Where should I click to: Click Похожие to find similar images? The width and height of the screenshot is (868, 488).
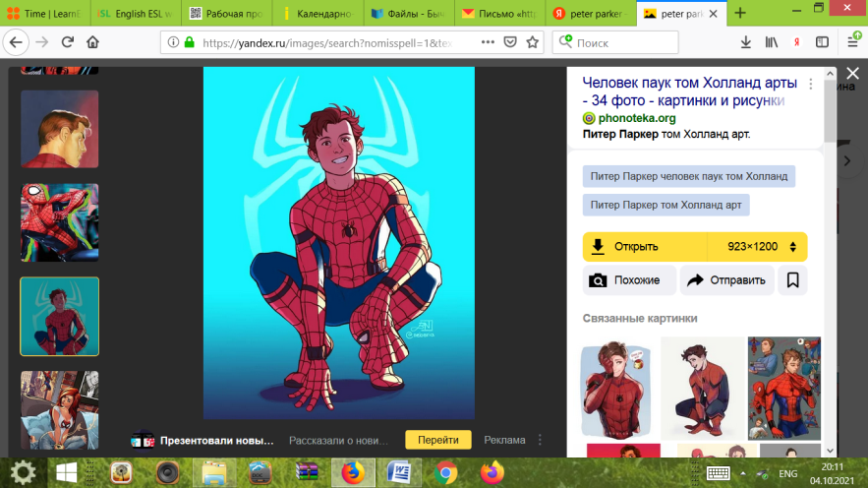[x=629, y=280]
